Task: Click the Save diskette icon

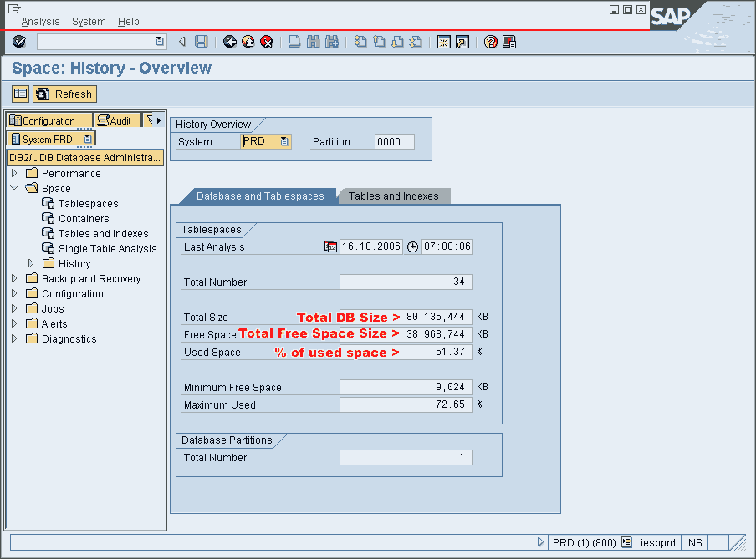Action: point(201,42)
